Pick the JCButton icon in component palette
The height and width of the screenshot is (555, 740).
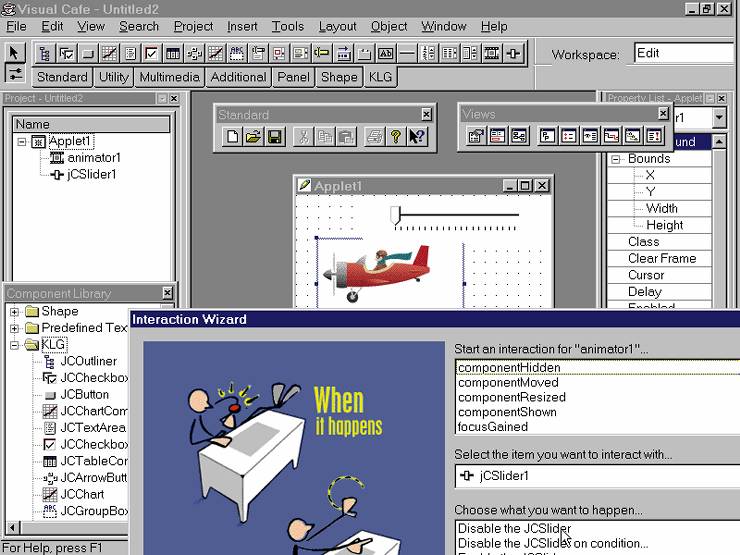pos(88,53)
